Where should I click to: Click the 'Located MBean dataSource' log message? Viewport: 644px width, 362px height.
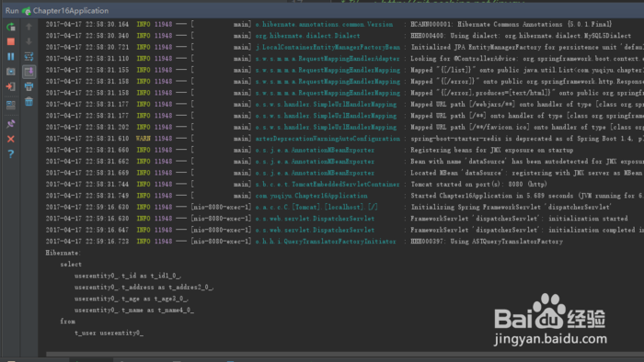[x=527, y=173]
